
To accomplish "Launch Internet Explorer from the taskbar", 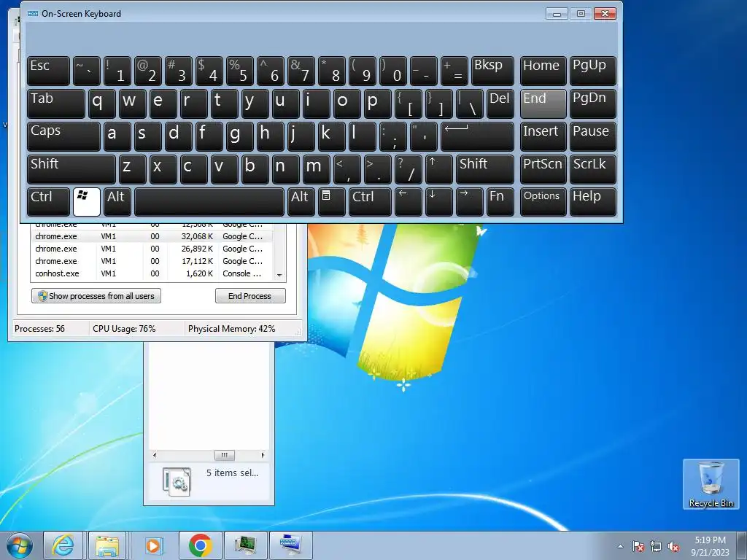I will (x=63, y=545).
